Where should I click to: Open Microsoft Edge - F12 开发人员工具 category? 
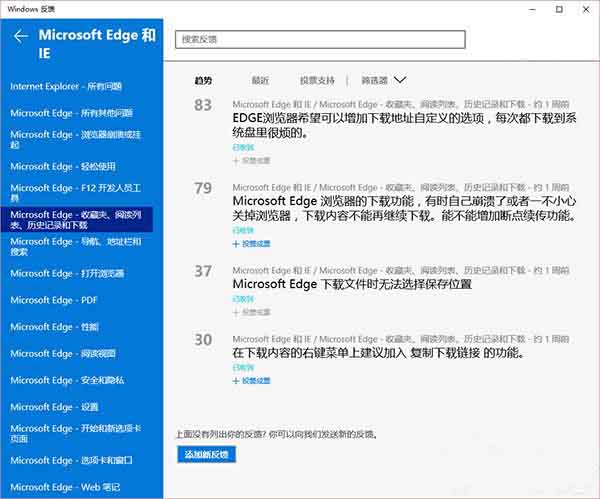(x=75, y=193)
